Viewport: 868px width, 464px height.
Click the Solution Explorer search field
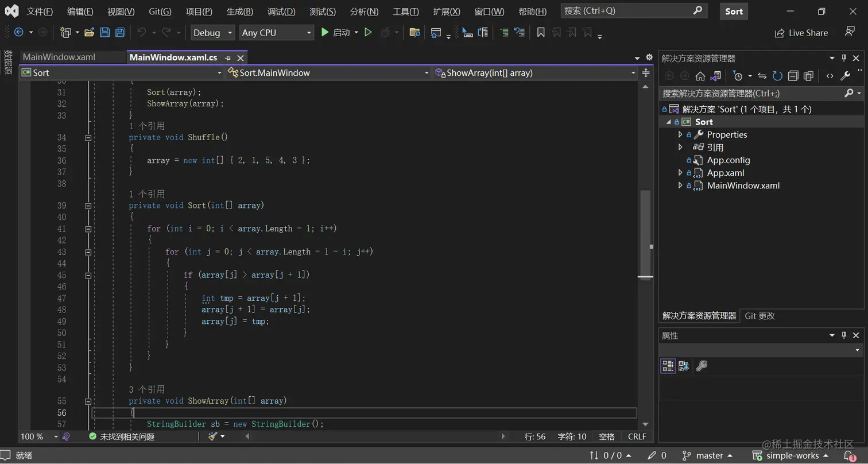760,93
